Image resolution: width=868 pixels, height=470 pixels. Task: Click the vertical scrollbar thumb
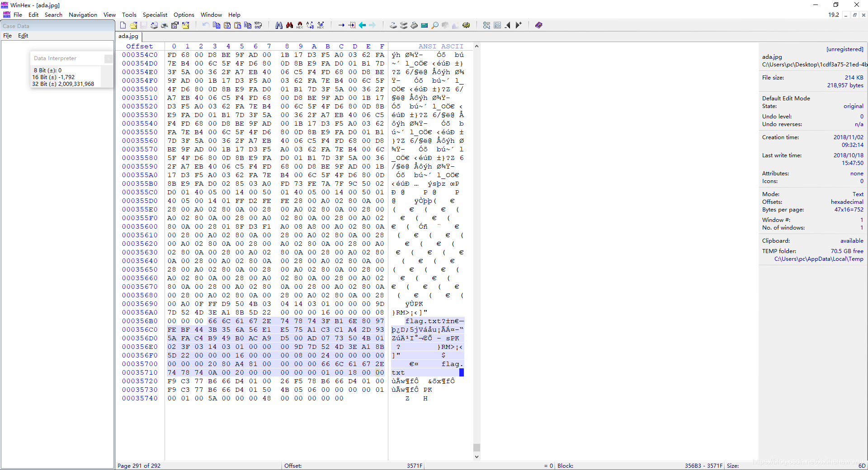coord(476,447)
